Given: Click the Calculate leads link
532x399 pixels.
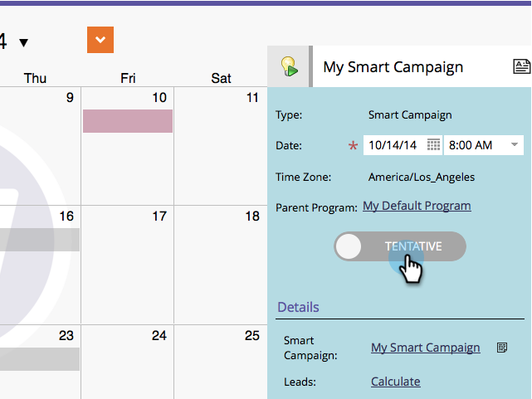Looking at the screenshot, I should (395, 382).
